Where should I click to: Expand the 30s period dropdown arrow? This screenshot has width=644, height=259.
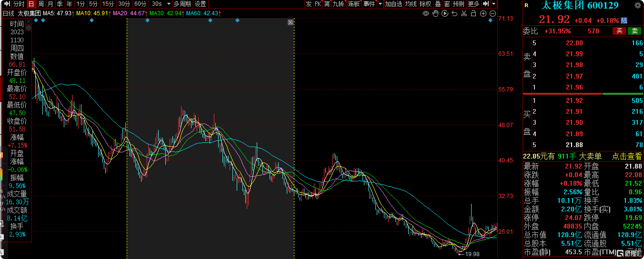pos(169,4)
